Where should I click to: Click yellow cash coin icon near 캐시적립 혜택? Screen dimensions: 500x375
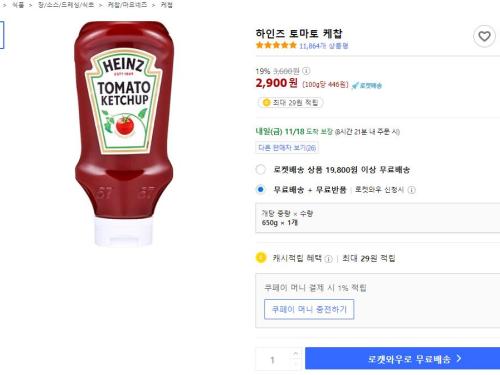[x=261, y=258]
